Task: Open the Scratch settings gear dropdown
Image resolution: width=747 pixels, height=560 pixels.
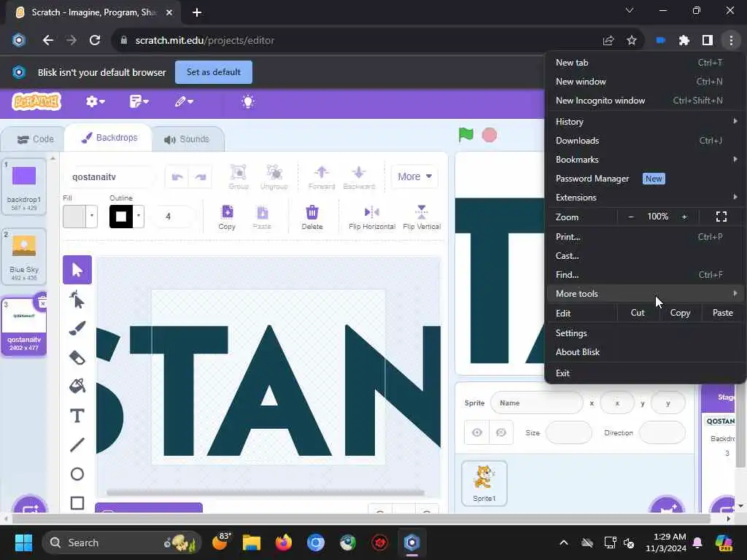Action: [96, 101]
